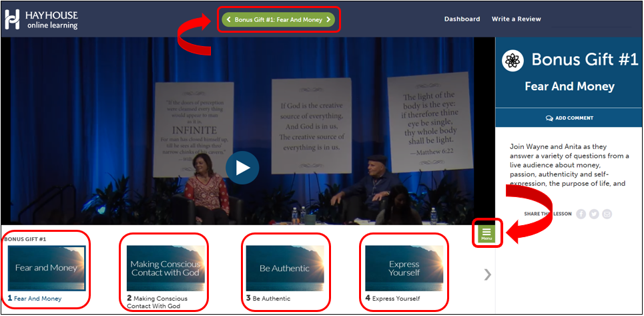644x316 pixels.
Task: Select the Fear and Money thumbnail
Action: pyautogui.click(x=46, y=268)
